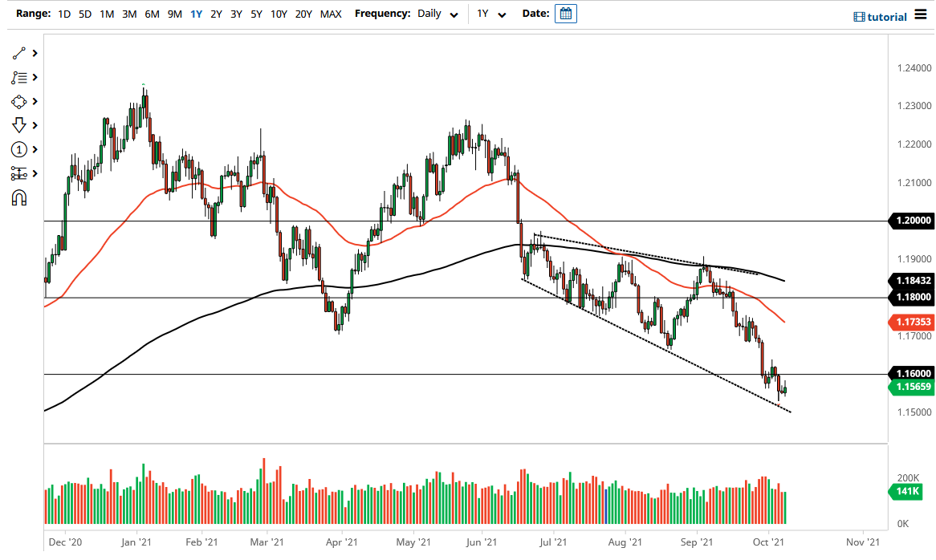Click the 1.20000 horizontal level label
The width and height of the screenshot is (936, 560).
pyautogui.click(x=910, y=221)
